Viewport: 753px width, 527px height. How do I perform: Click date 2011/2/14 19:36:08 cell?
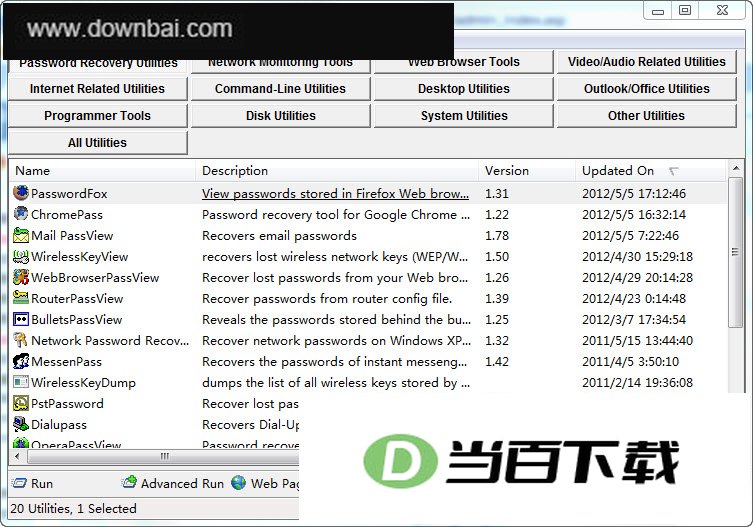pos(637,383)
